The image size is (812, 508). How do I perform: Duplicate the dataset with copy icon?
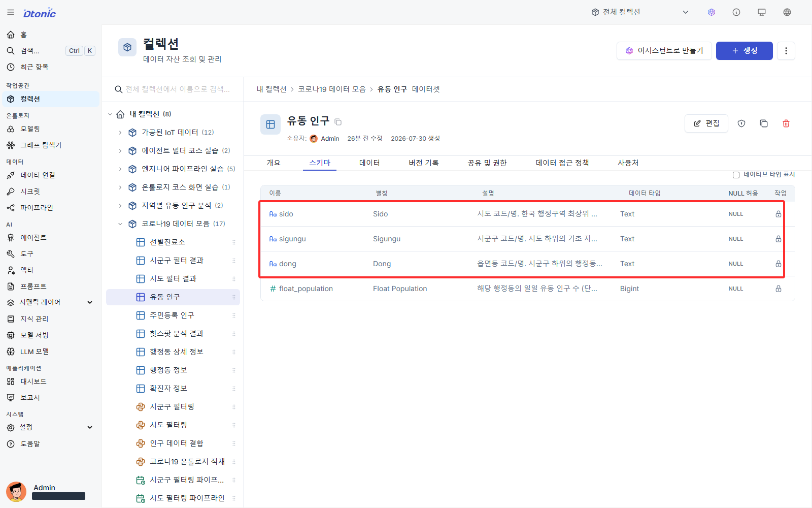[764, 123]
